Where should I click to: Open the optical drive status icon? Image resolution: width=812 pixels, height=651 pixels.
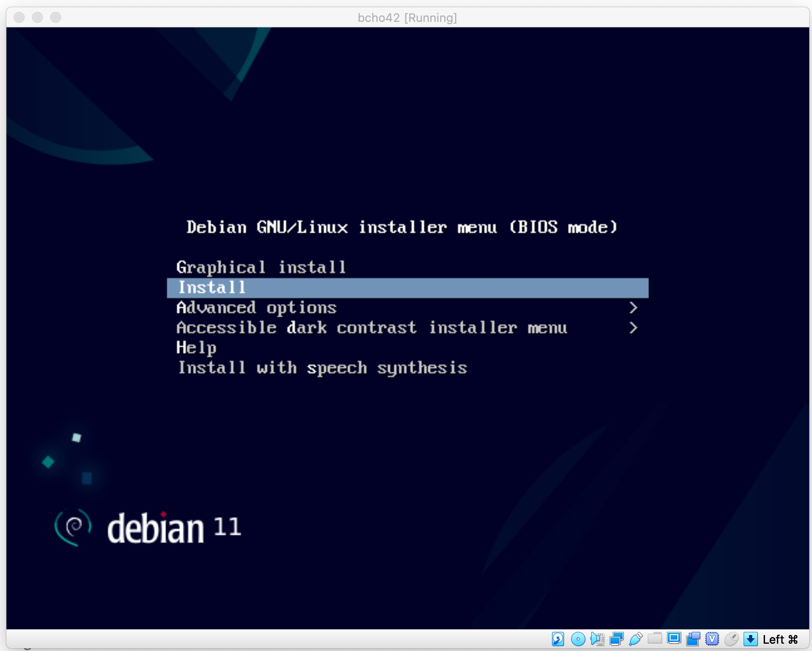578,639
